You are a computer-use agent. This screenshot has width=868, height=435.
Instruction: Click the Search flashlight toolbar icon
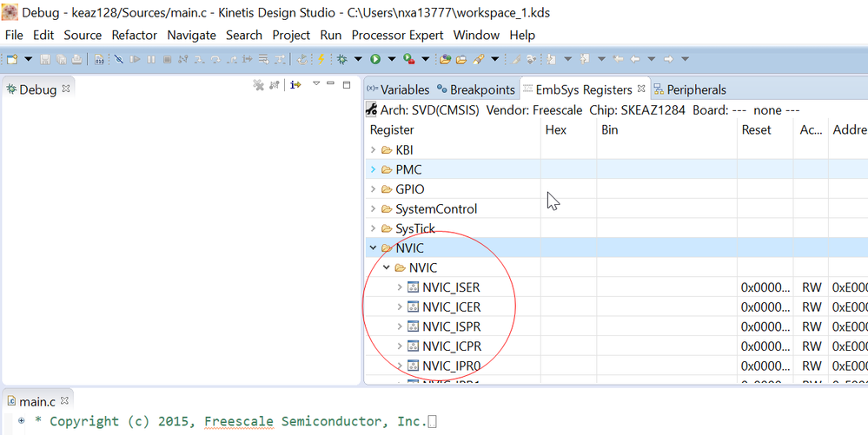click(478, 59)
